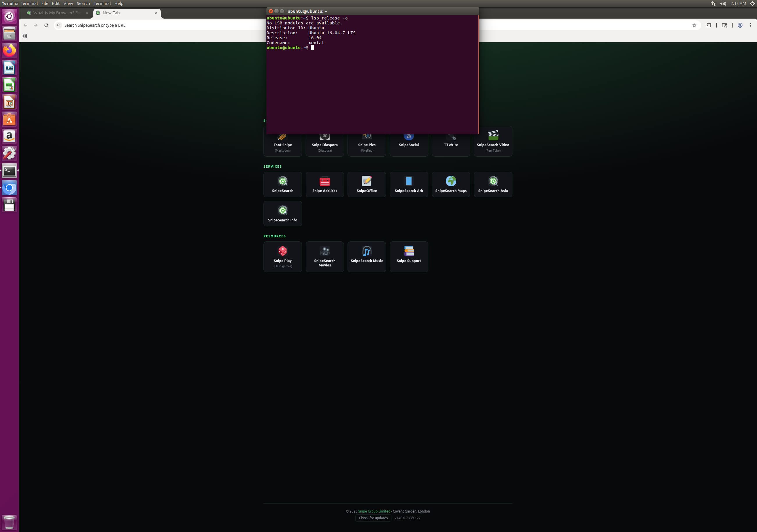757x532 pixels.
Task: Close the New Tab browser tab
Action: (156, 13)
